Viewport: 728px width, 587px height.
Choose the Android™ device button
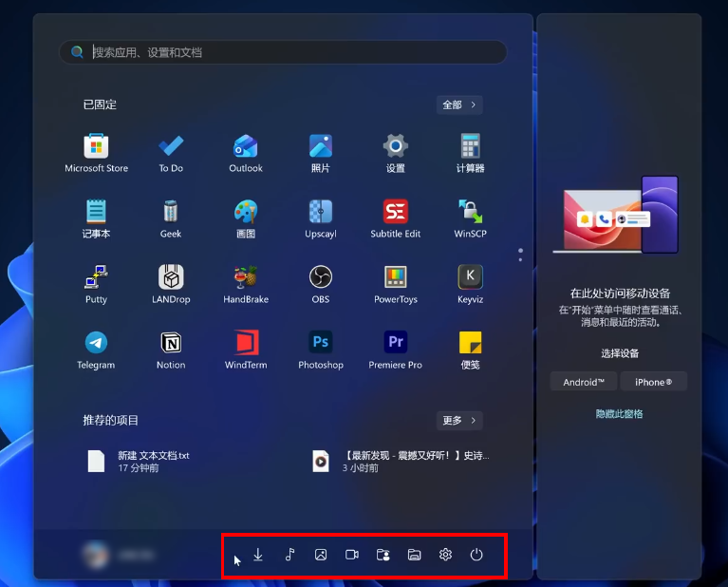584,382
